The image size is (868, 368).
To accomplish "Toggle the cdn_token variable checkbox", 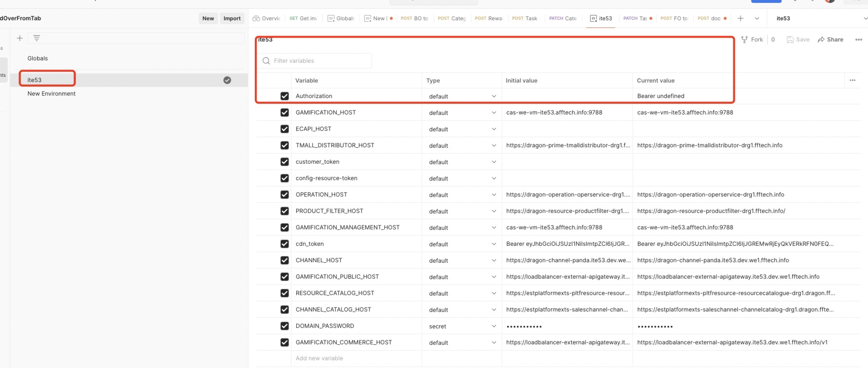I will click(x=285, y=244).
